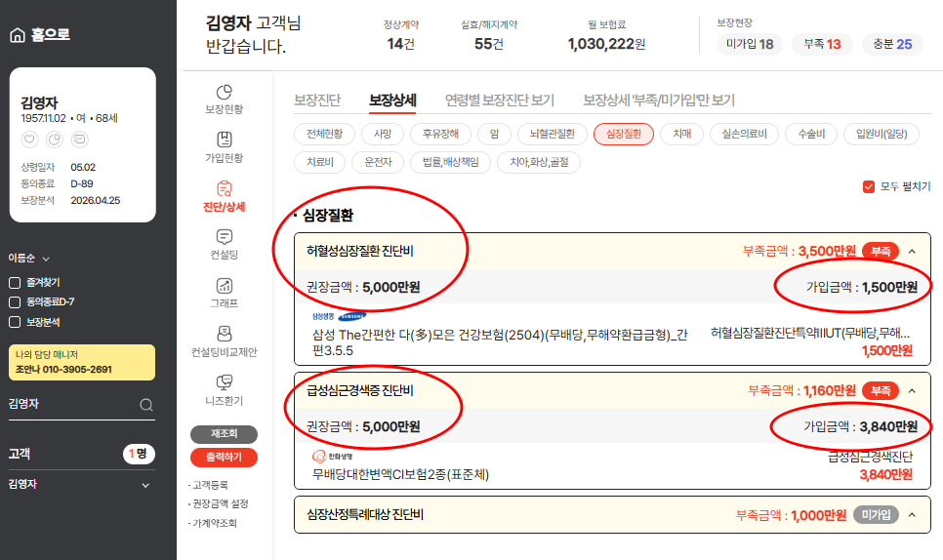
Task: Select 수술비 category chip
Action: pos(811,134)
